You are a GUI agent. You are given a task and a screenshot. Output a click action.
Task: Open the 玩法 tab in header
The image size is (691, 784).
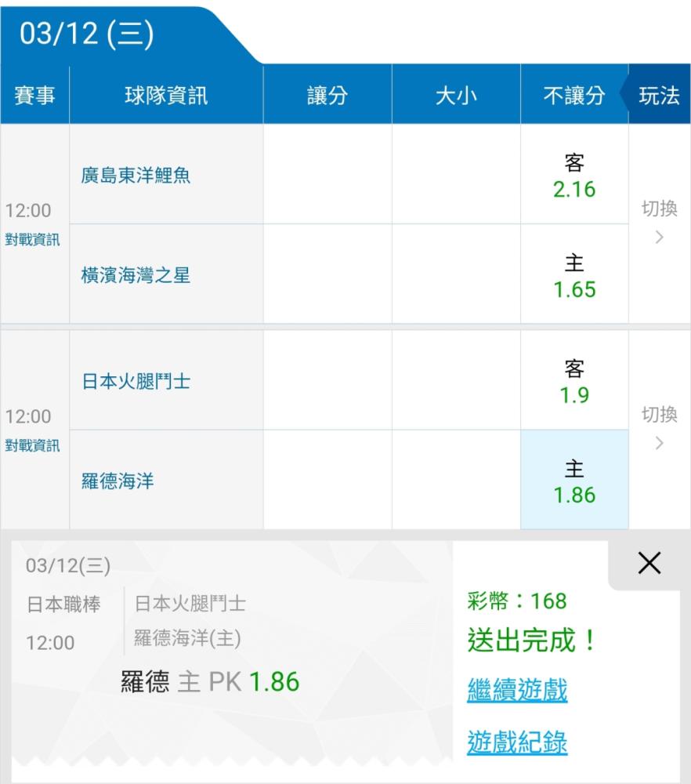pos(659,95)
